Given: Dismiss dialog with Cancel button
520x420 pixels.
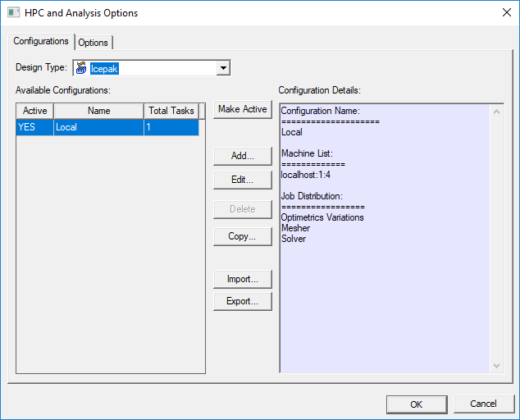Looking at the screenshot, I should point(484,404).
